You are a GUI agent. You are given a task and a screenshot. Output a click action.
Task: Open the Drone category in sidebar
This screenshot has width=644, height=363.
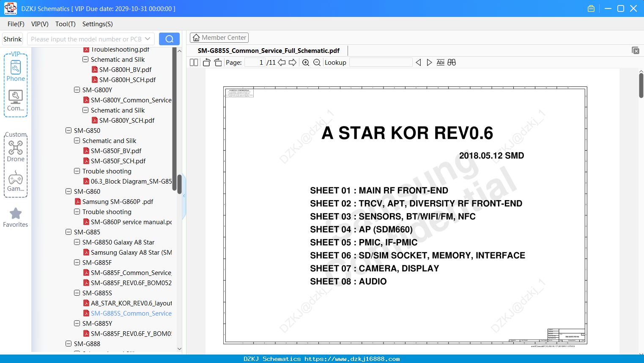pos(16,151)
